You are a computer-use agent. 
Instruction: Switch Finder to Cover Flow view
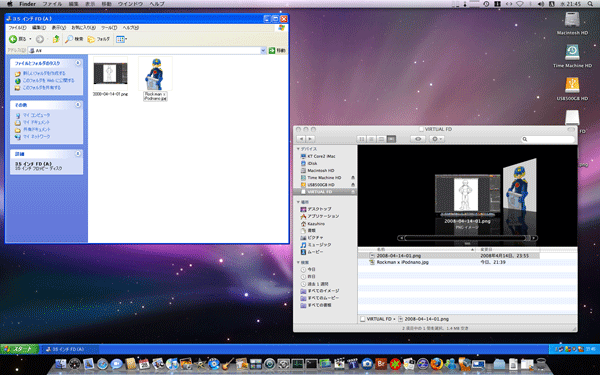tap(391, 139)
